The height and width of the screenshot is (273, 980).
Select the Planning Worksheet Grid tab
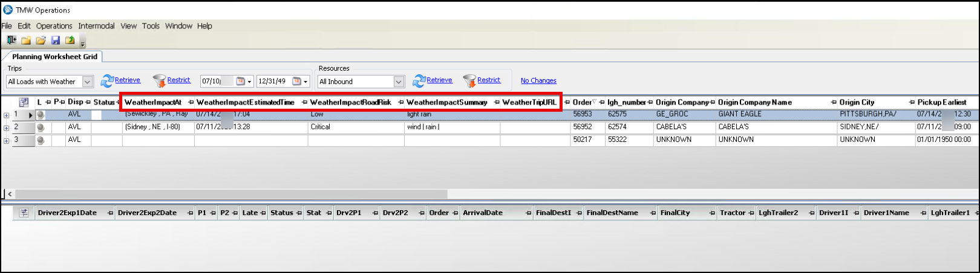pyautogui.click(x=54, y=56)
